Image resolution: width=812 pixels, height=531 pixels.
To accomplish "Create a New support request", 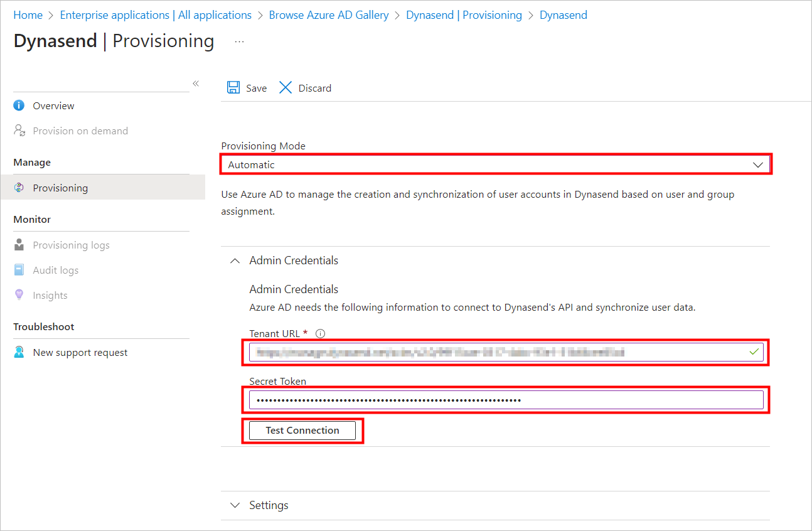I will (x=79, y=352).
